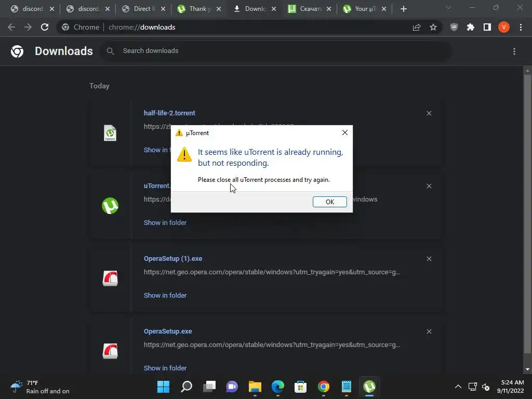Remove the uTorrent installer download entry

click(x=429, y=187)
